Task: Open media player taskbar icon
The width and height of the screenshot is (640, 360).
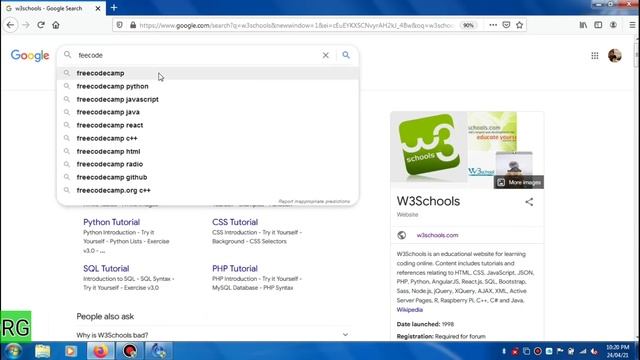Action: [x=71, y=351]
